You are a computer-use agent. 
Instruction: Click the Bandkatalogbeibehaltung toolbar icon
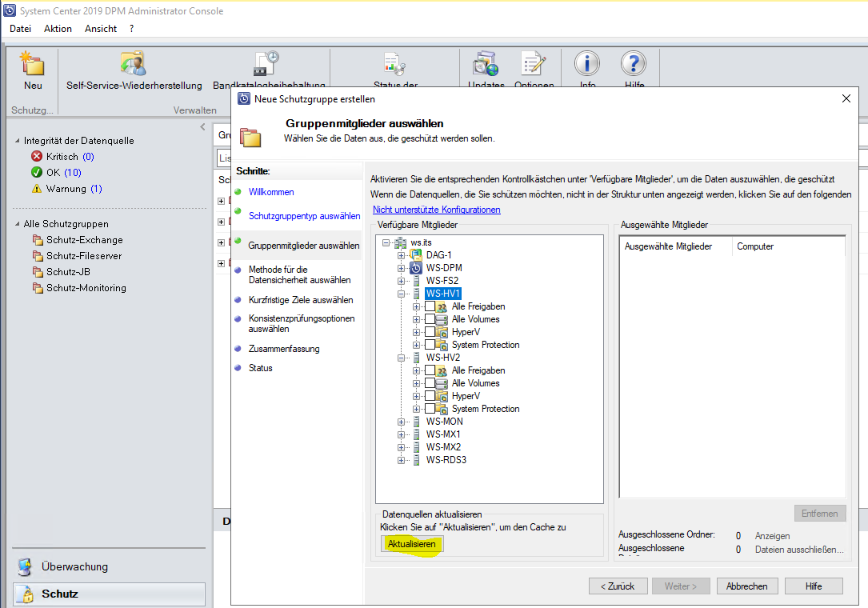click(x=266, y=63)
